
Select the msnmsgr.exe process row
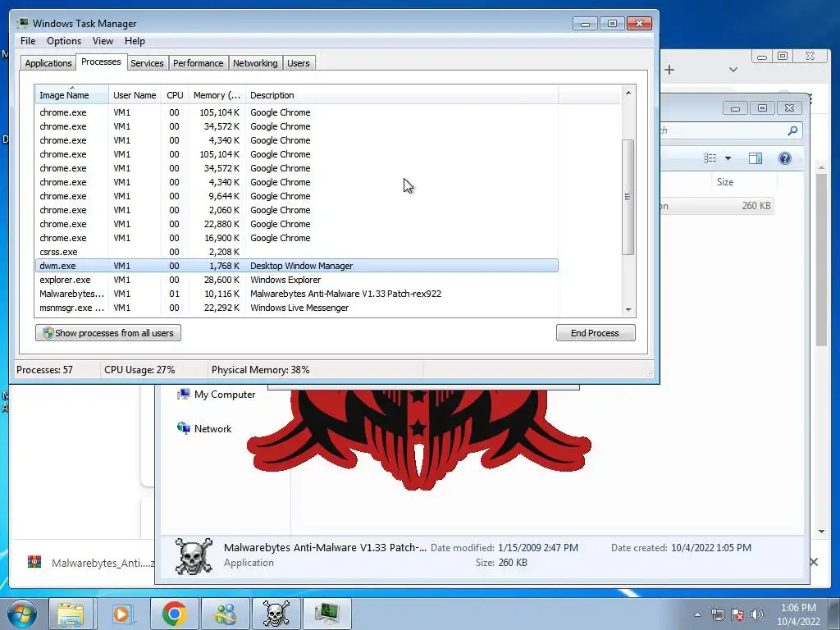click(297, 308)
